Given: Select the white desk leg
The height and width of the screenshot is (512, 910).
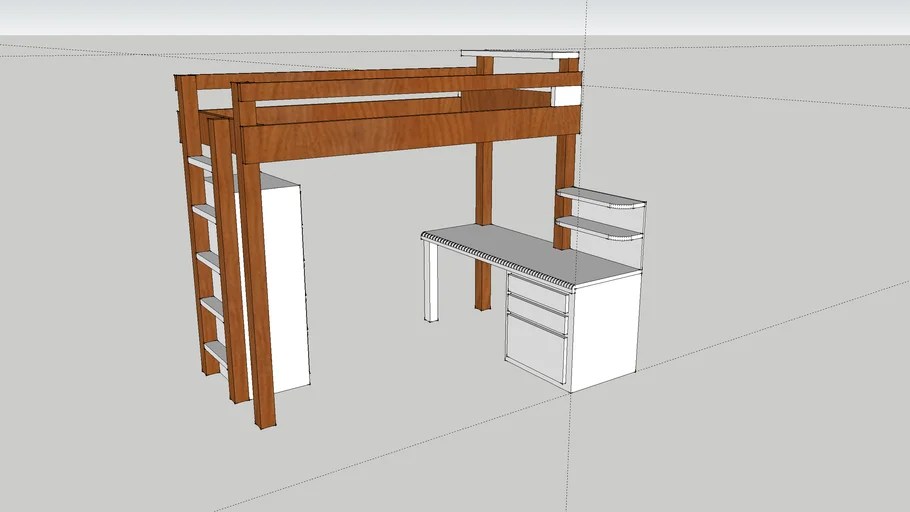Looking at the screenshot, I should (431, 281).
